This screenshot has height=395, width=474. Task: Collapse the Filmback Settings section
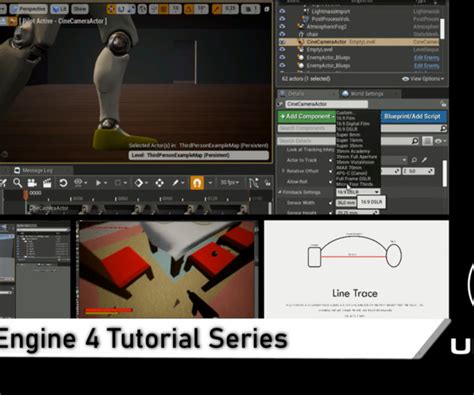[x=280, y=192]
